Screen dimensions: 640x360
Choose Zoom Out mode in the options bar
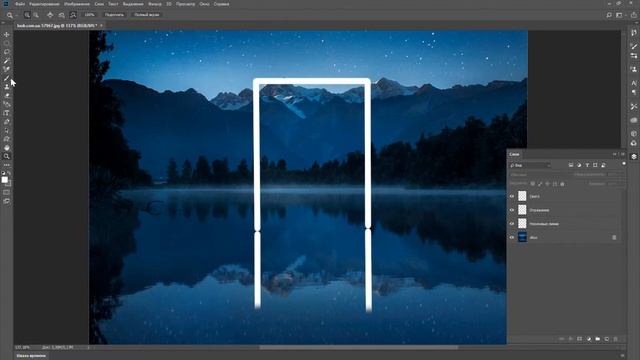36,15
